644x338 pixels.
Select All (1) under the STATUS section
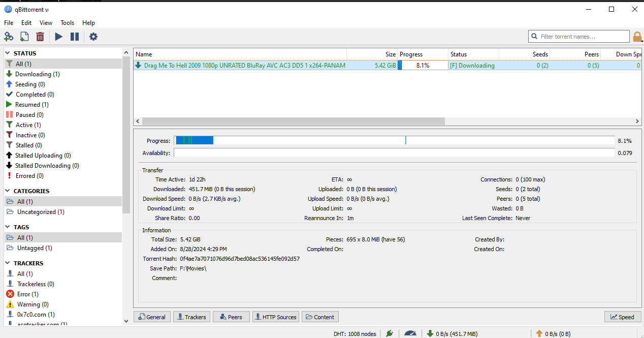(x=63, y=64)
